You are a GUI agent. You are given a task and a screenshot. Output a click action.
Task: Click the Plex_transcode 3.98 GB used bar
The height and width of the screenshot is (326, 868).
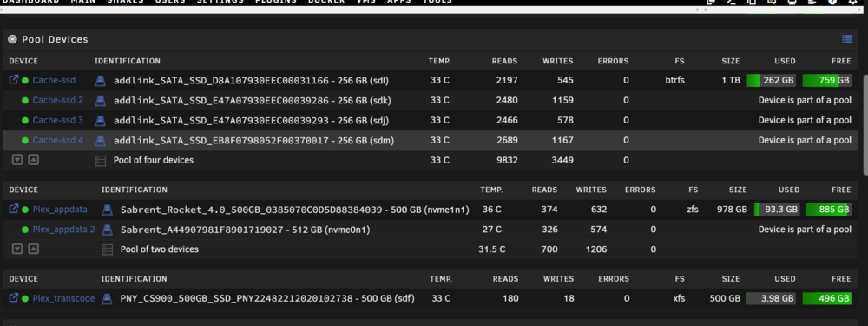click(x=771, y=299)
